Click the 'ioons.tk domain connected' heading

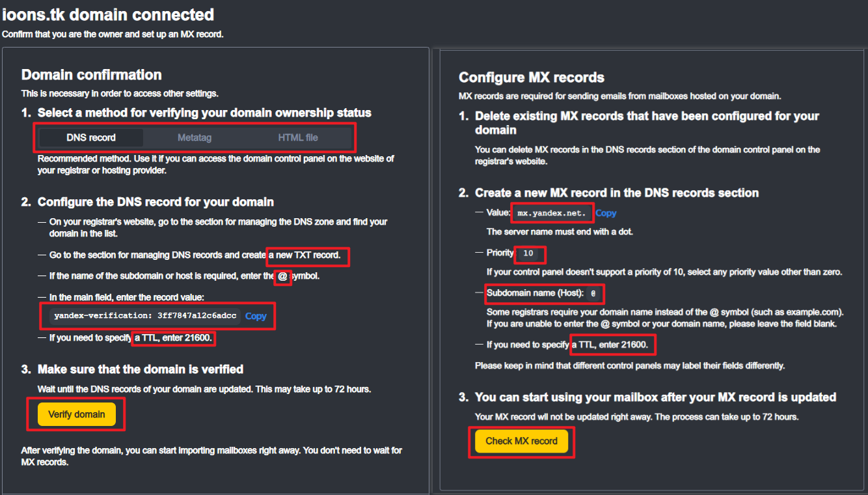[x=108, y=14]
